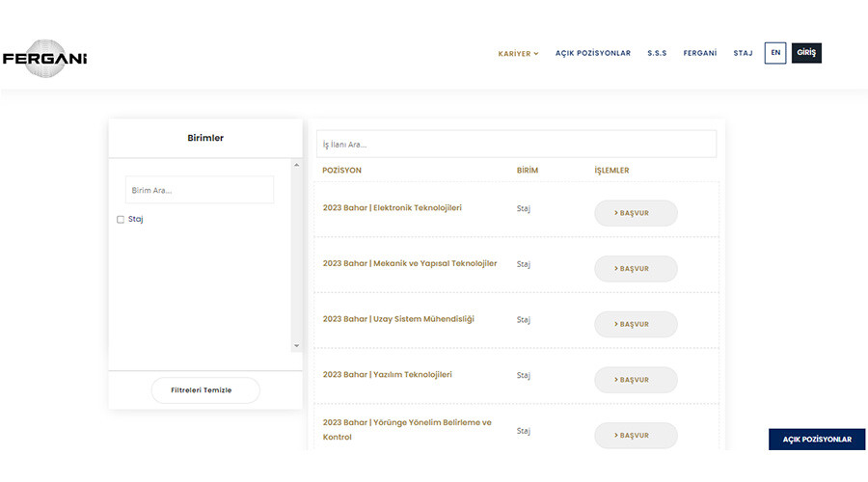This screenshot has height=482, width=868.
Task: Click the Fergani logo
Action: (x=45, y=58)
